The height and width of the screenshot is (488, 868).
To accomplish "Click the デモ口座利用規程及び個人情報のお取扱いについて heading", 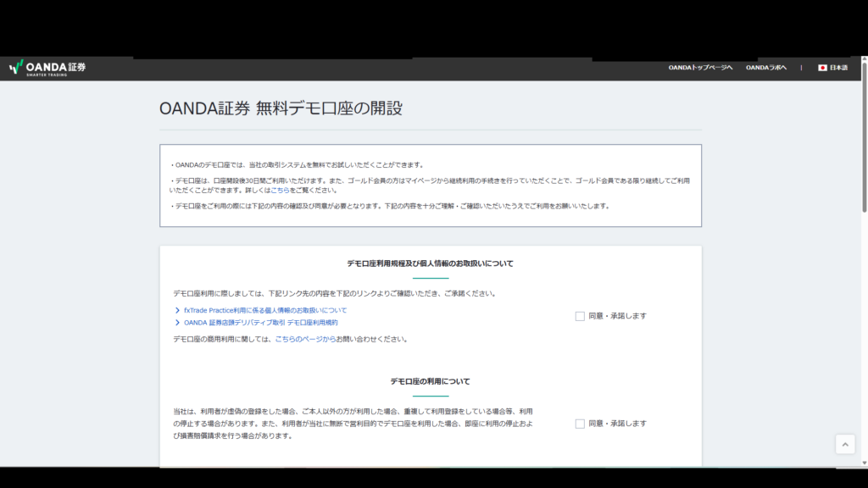I will tap(430, 264).
